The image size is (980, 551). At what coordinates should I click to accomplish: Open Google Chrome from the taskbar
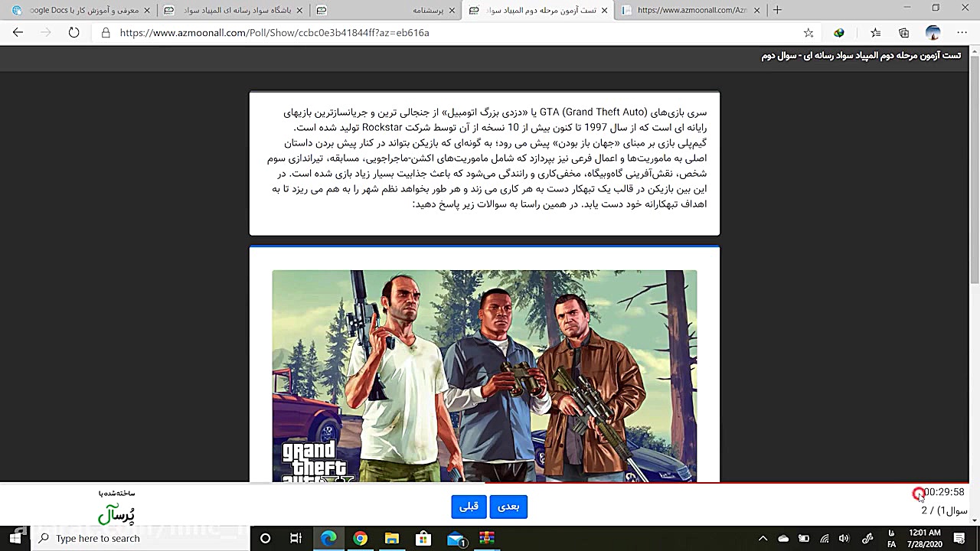point(360,538)
